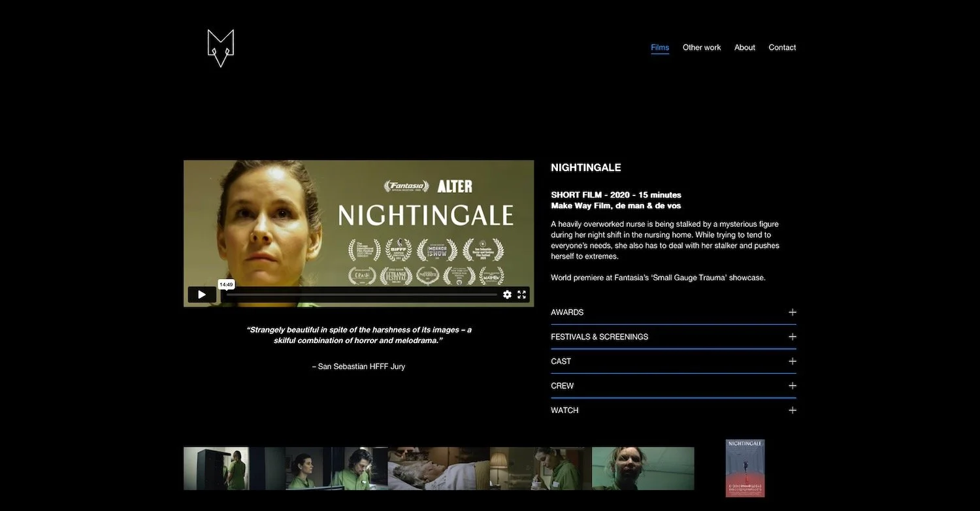Open close-up still of screaming face

(x=643, y=469)
